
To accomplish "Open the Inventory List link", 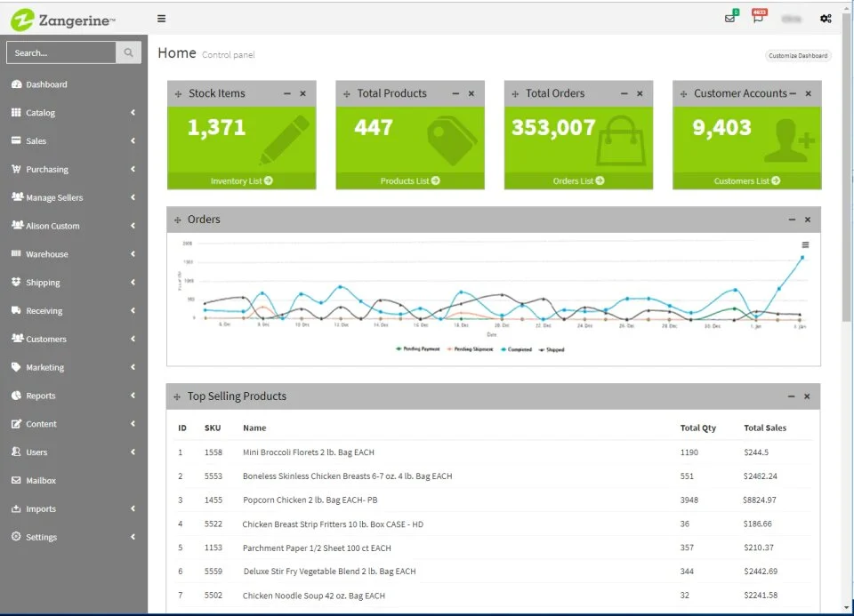I will (241, 180).
